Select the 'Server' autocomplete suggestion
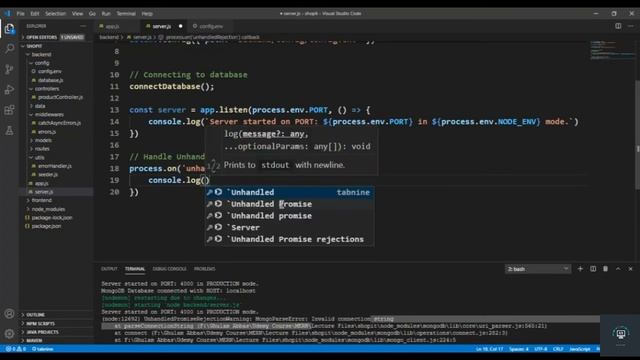Viewport: 640px width, 360px height. point(289,227)
